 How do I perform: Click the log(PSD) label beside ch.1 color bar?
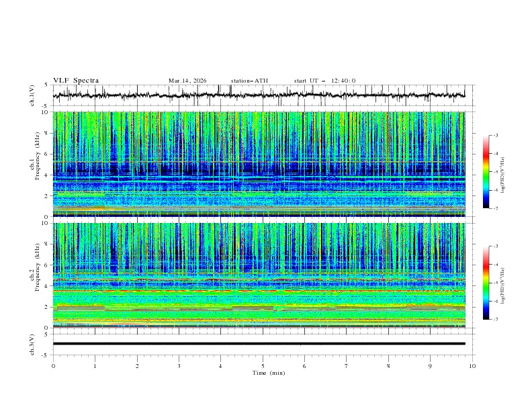click(503, 175)
